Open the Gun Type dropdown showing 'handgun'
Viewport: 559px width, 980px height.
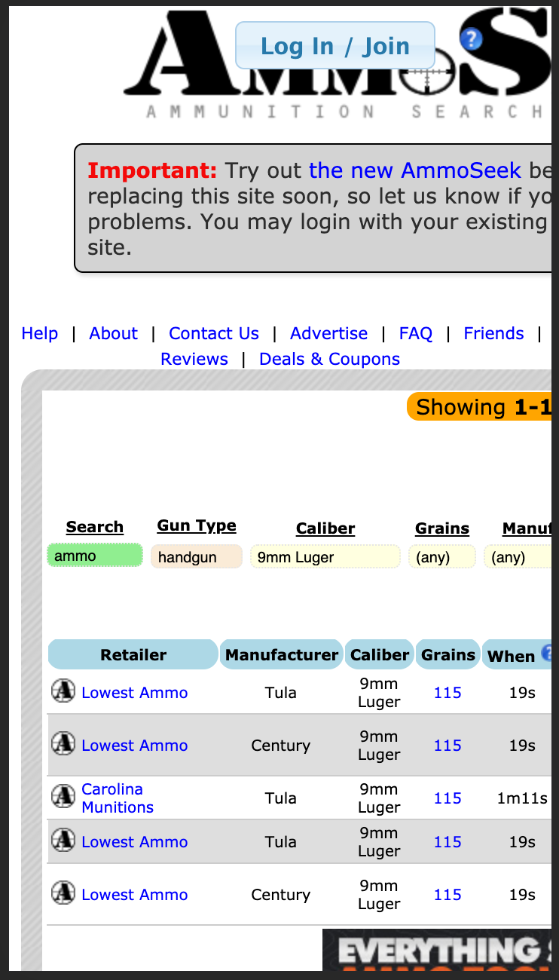(x=197, y=557)
